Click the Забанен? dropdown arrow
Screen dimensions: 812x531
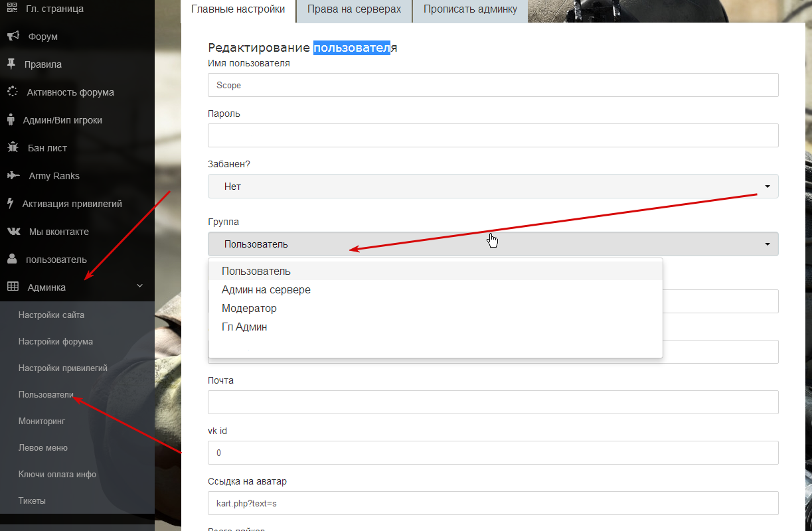[x=768, y=187]
